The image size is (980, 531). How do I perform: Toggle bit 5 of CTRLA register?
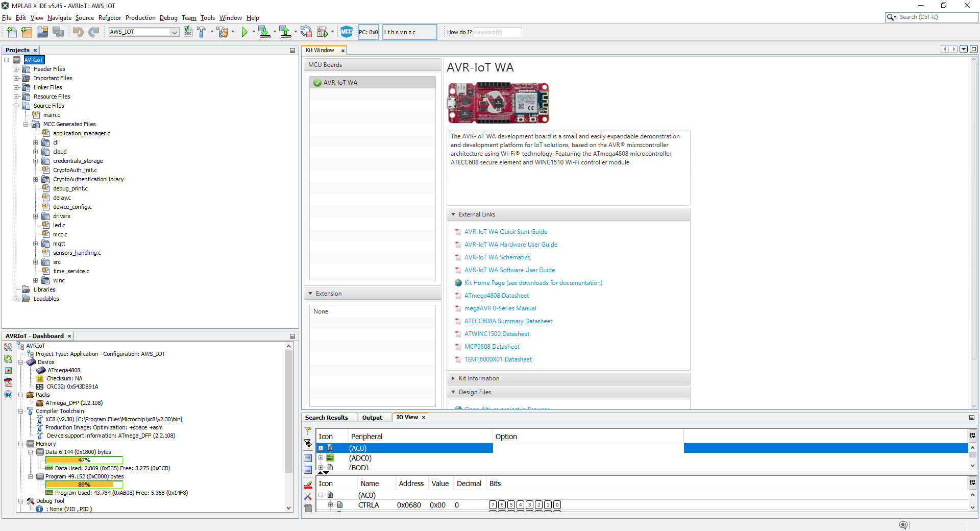[511, 505]
